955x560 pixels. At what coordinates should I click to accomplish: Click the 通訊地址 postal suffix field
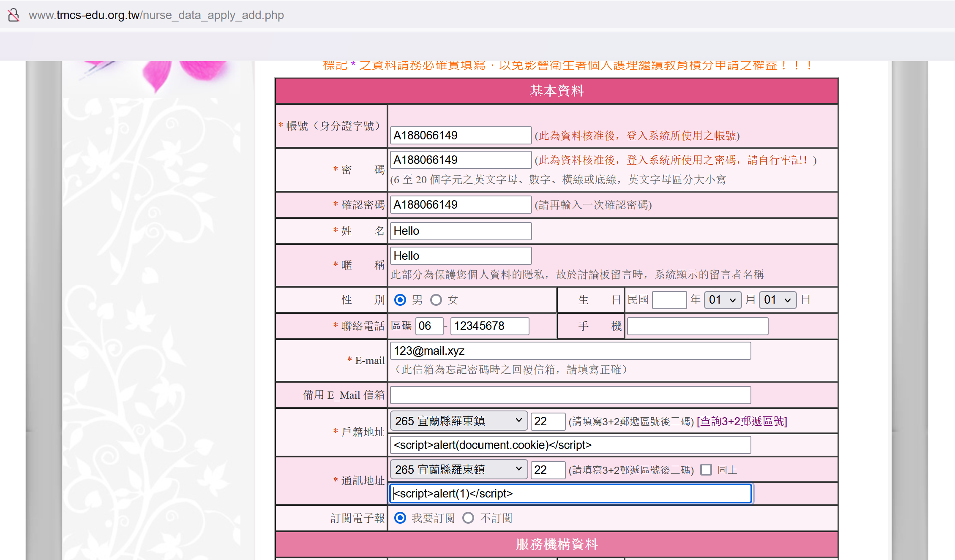tap(548, 470)
